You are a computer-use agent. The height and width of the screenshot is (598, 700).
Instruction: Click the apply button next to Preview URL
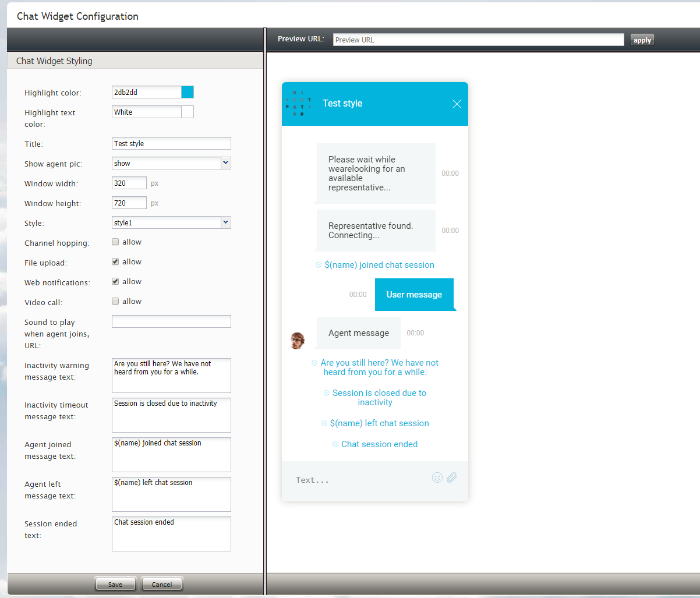(642, 40)
